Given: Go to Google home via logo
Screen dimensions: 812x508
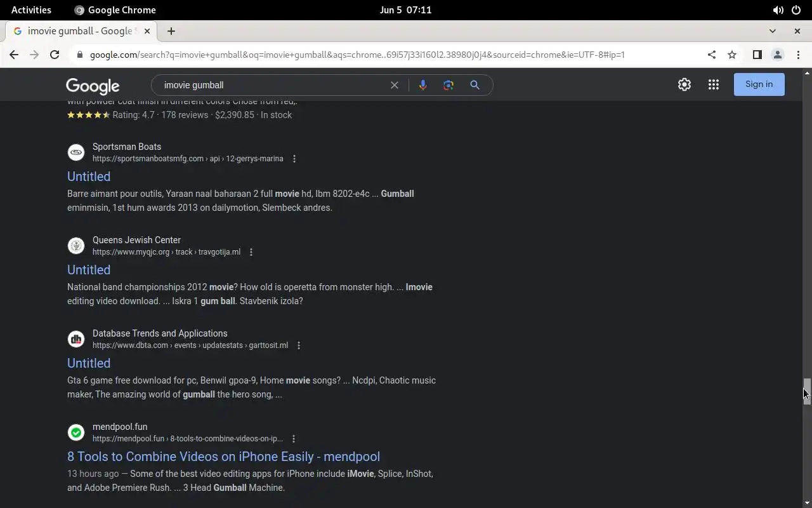Looking at the screenshot, I should click(x=93, y=86).
